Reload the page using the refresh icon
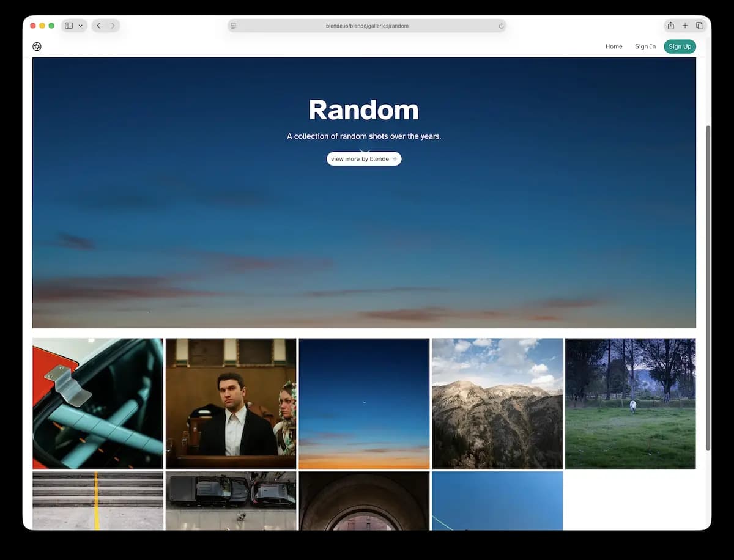734x560 pixels. point(501,26)
